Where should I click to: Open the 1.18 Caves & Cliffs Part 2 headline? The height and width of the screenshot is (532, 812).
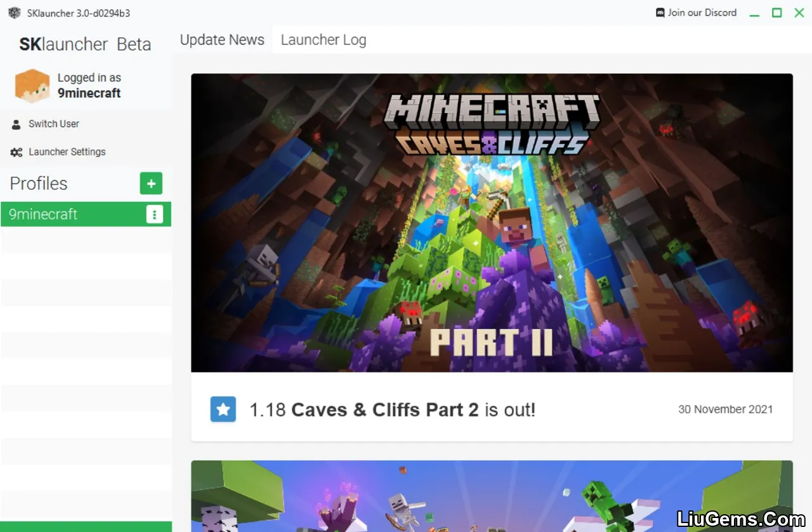coord(392,409)
